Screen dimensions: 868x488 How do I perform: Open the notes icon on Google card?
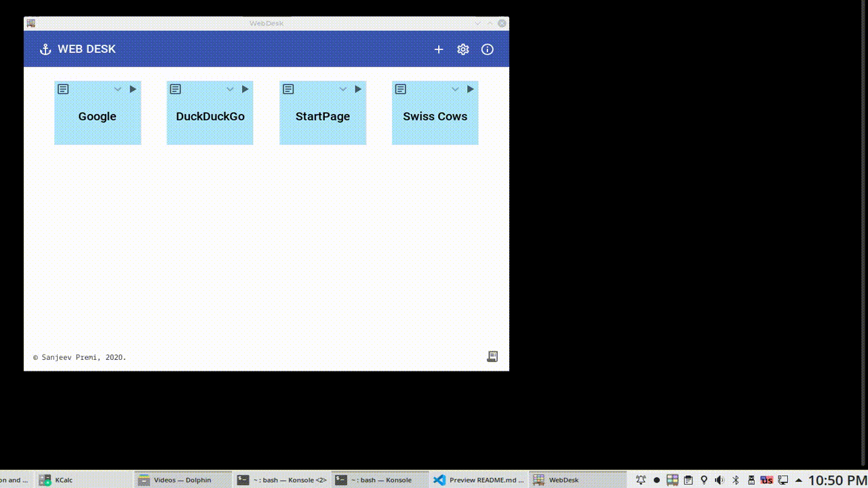point(63,89)
